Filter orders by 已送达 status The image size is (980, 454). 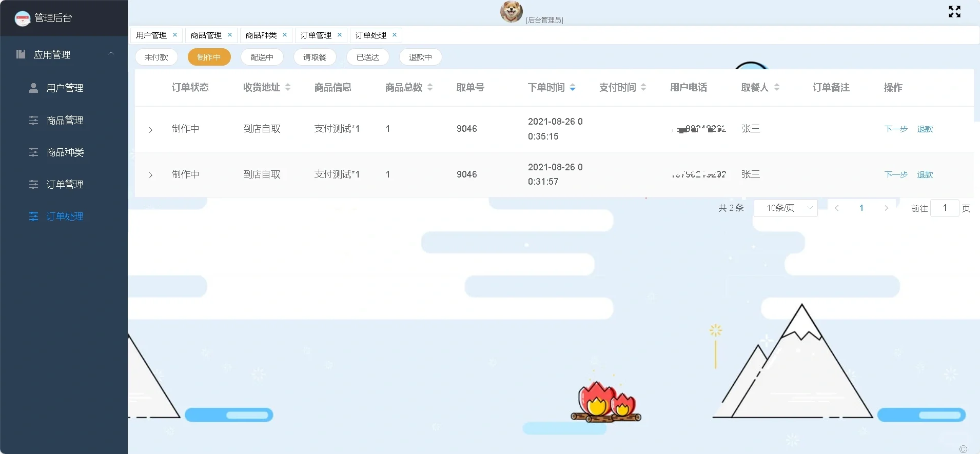click(x=368, y=57)
